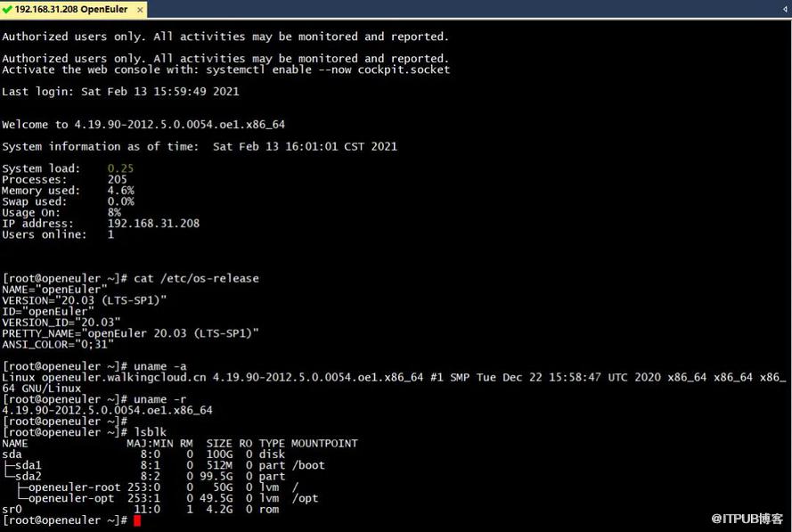Click the 'lsblk' command text

(x=150, y=432)
